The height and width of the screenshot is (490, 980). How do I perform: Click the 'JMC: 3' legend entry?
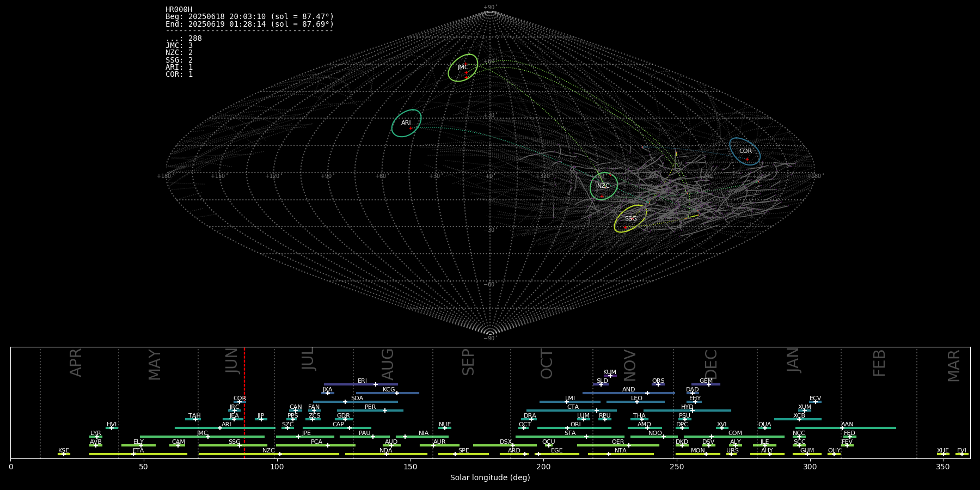(179, 46)
